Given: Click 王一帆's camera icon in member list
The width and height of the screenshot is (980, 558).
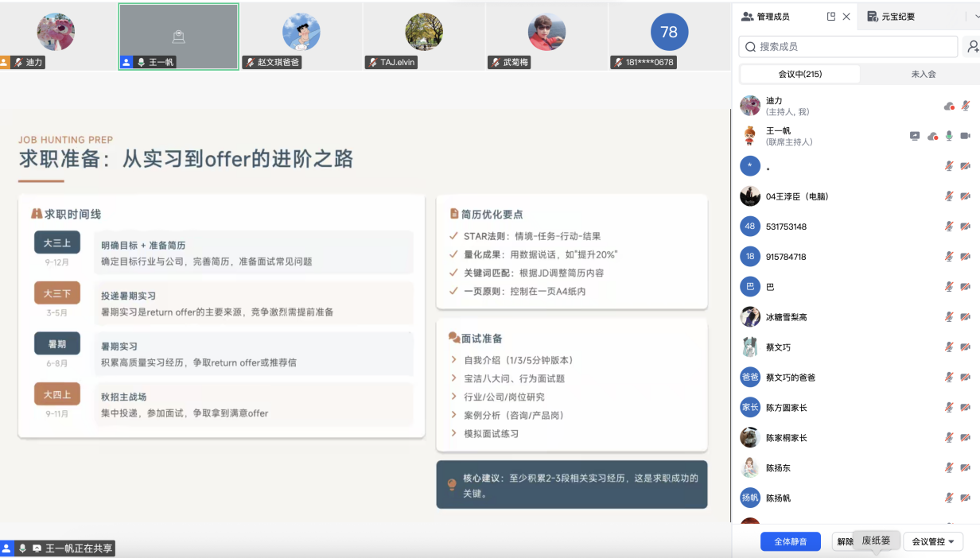Looking at the screenshot, I should tap(965, 136).
